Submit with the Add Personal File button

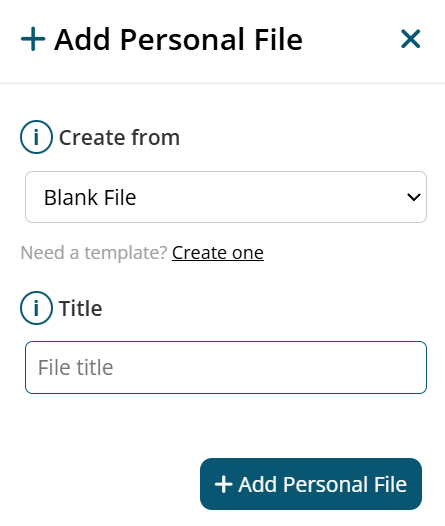pos(311,484)
